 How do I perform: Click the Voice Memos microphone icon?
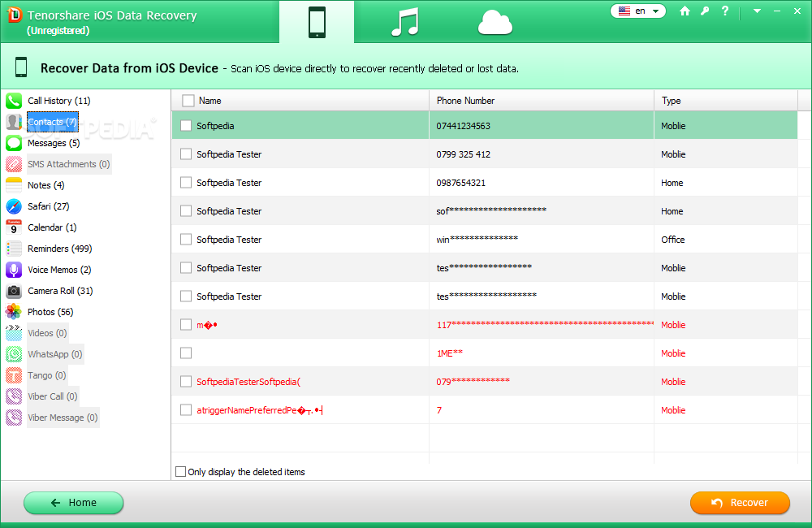[x=14, y=270]
